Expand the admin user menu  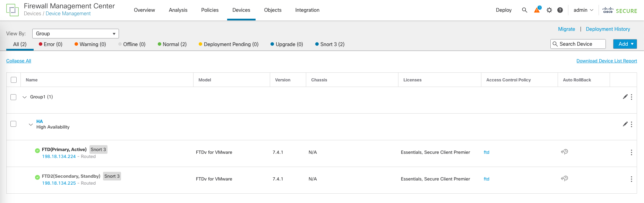[x=583, y=10]
